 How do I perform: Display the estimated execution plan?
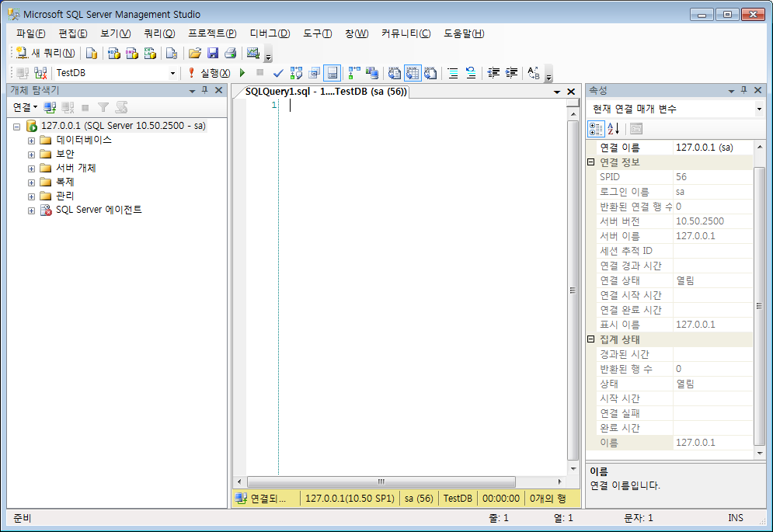[x=296, y=73]
